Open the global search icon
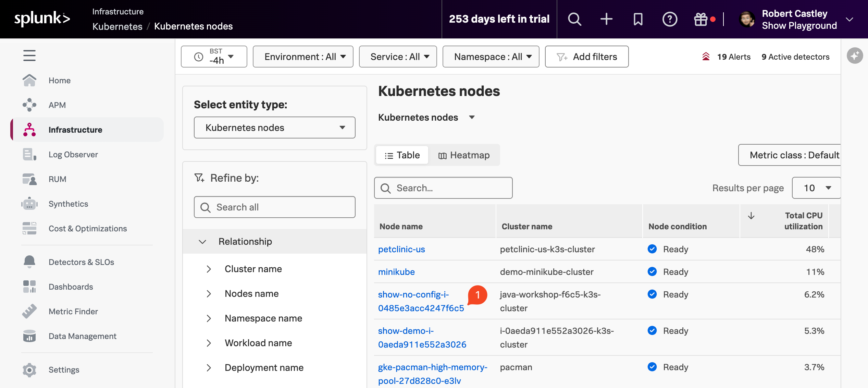The height and width of the screenshot is (388, 868). pos(574,19)
